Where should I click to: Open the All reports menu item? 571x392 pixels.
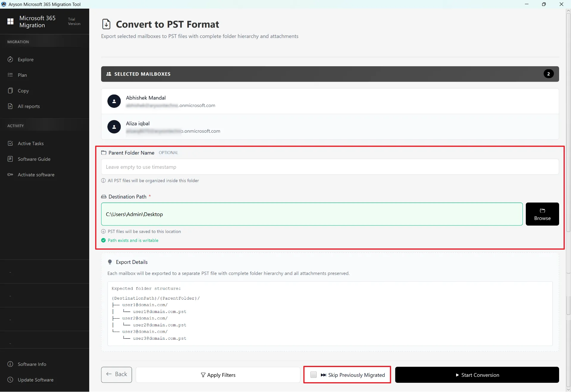pos(29,106)
